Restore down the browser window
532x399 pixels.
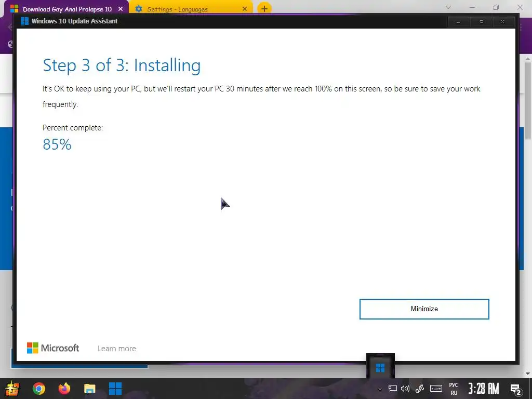[496, 7]
